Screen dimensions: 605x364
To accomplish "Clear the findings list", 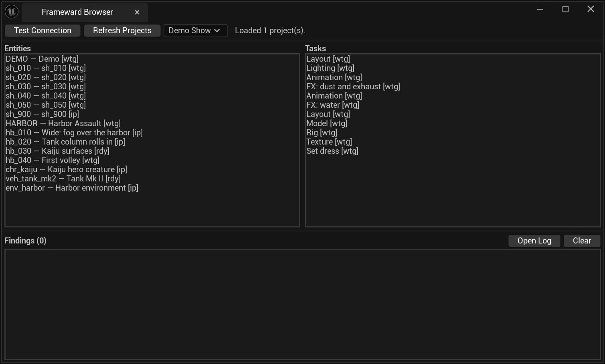I will [582, 241].
